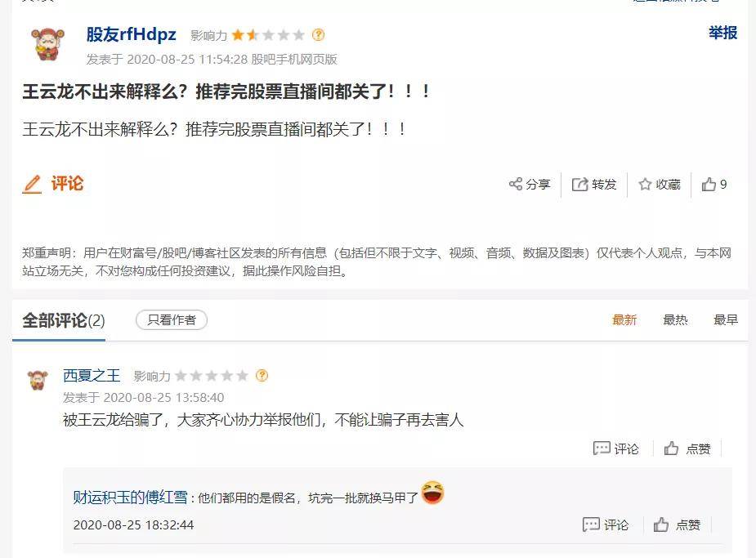Viewport: 756px width, 558px height.
Task: Click the influence help icon beside 西夏之王
Action: [262, 376]
